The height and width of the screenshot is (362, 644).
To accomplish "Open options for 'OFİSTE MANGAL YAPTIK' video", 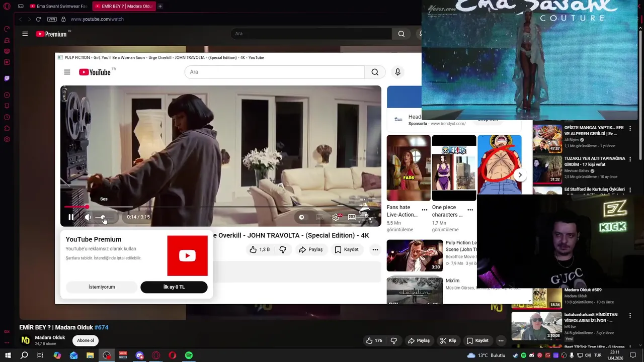I will click(630, 129).
